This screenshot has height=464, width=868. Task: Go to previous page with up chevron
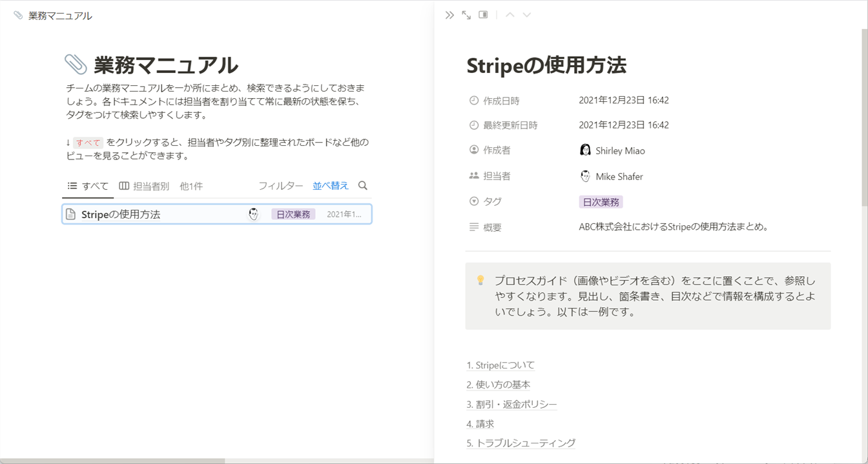[x=510, y=15]
